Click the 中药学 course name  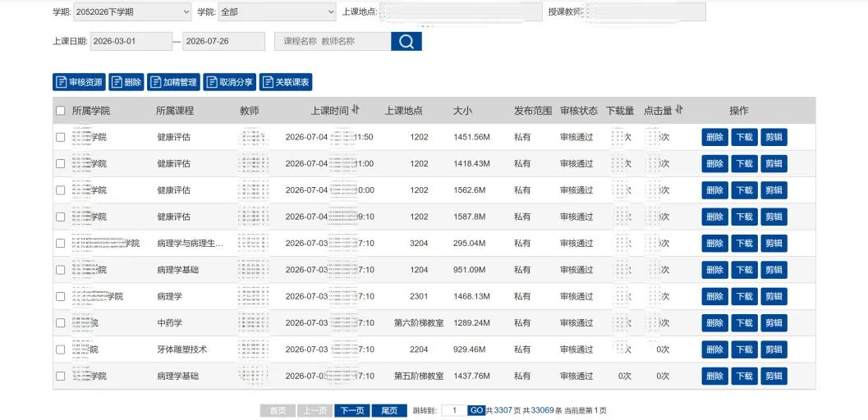tap(169, 322)
